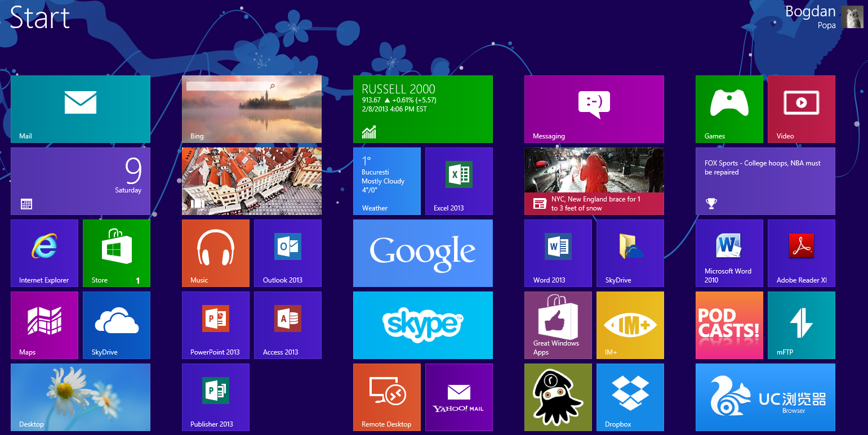The width and height of the screenshot is (868, 435).
Task: Open Remote Desktop
Action: pyautogui.click(x=387, y=397)
